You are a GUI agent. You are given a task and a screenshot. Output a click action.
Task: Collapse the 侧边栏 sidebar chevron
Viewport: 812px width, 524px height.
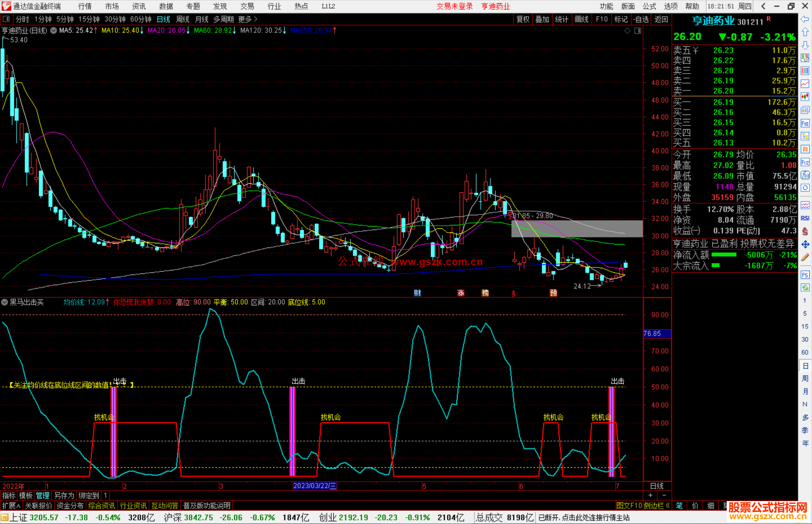(668, 506)
